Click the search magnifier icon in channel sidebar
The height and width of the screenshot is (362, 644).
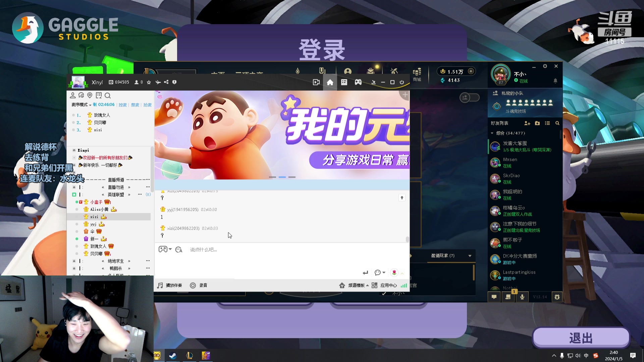click(107, 96)
